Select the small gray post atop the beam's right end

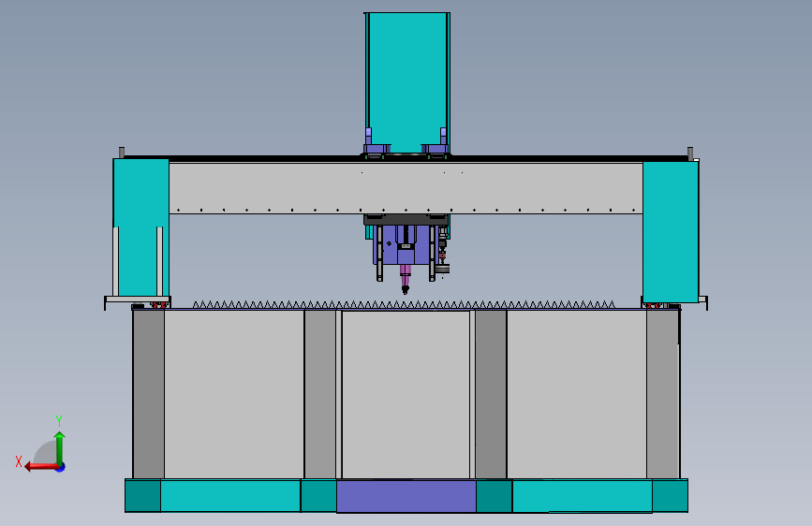690,153
